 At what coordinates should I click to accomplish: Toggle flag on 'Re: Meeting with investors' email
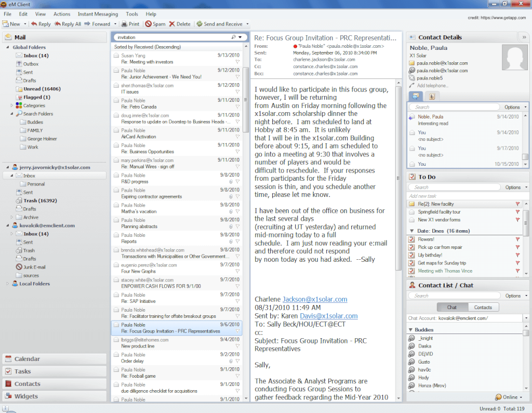237,62
